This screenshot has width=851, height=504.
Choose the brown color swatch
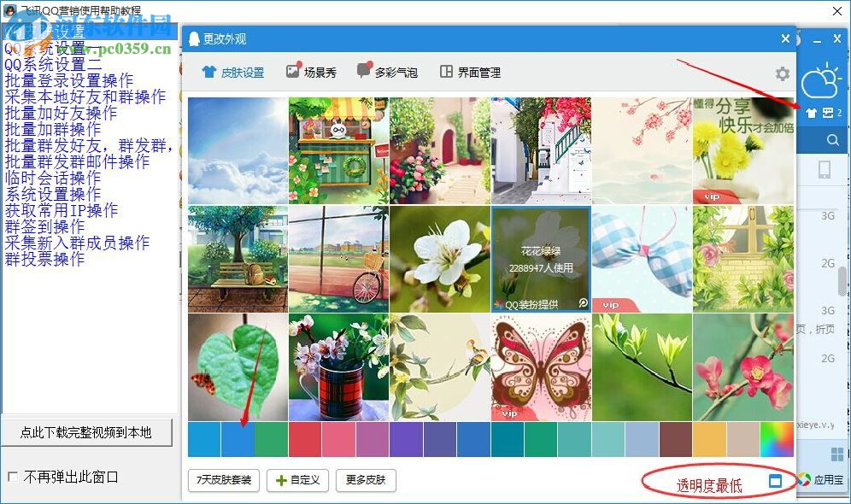click(x=676, y=439)
